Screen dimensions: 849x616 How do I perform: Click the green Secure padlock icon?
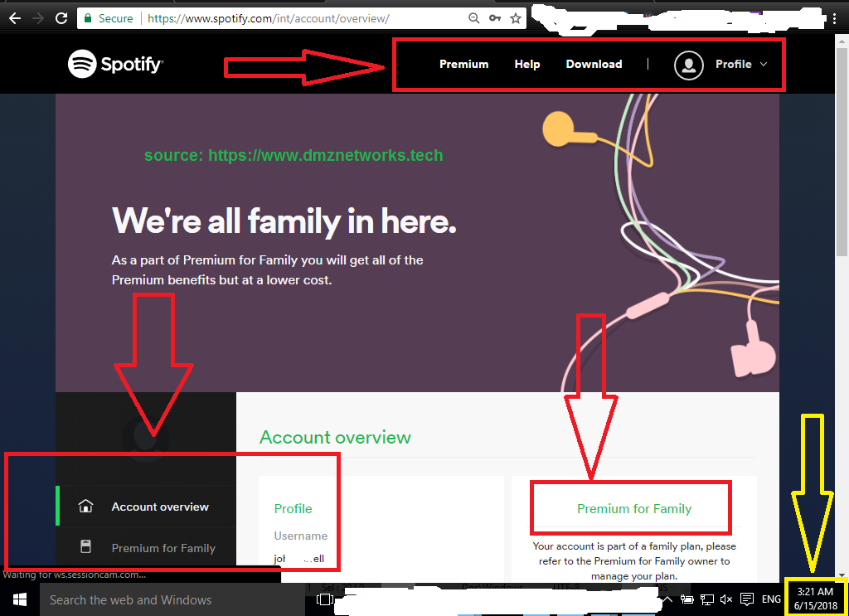click(x=88, y=18)
